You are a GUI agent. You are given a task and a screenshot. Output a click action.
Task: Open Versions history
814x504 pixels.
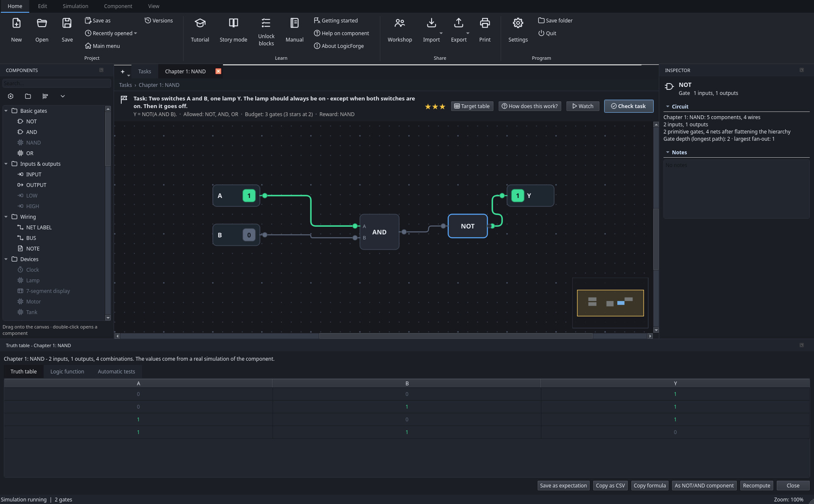[x=159, y=20]
